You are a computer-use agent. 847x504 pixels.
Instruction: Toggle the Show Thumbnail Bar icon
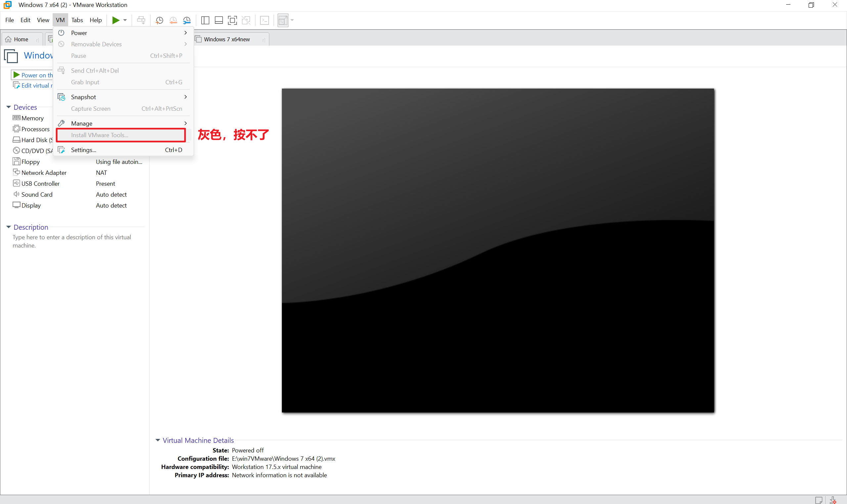219,20
